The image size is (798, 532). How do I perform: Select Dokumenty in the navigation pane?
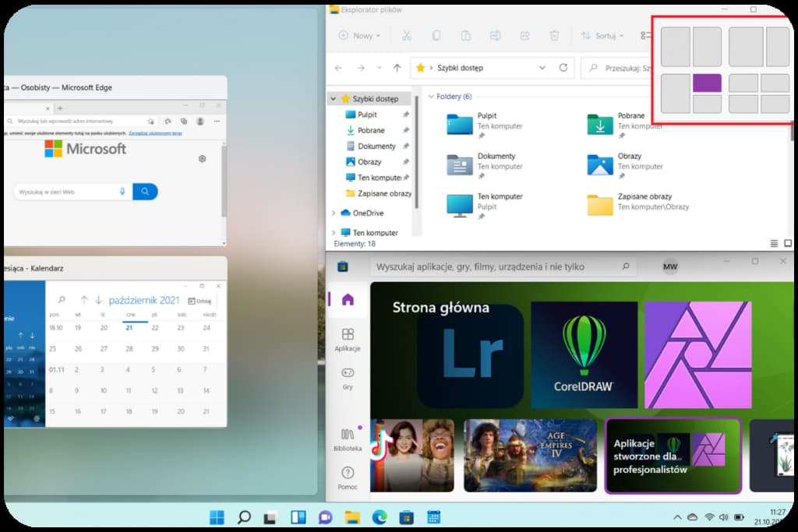376,146
